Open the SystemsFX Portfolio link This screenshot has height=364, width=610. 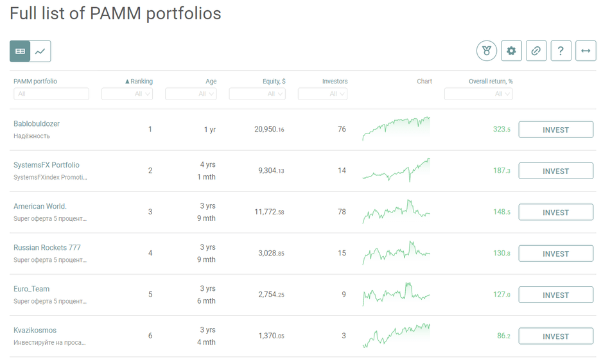tap(46, 165)
